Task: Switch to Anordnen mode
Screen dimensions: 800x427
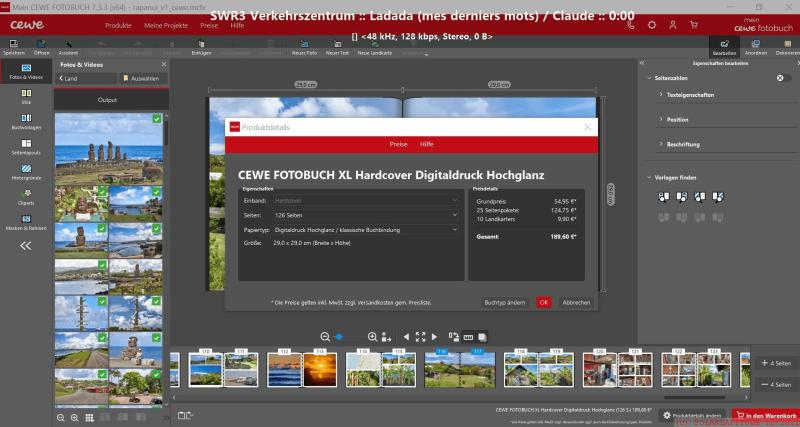Action: point(756,46)
